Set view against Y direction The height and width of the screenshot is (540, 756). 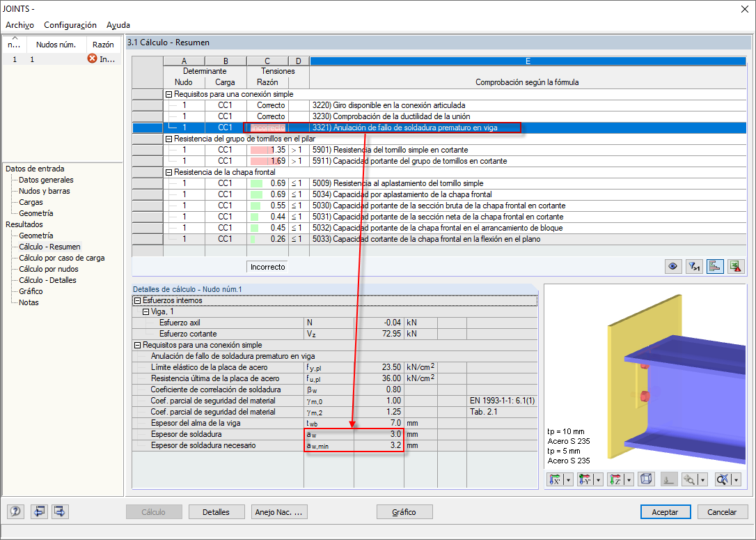(x=585, y=479)
